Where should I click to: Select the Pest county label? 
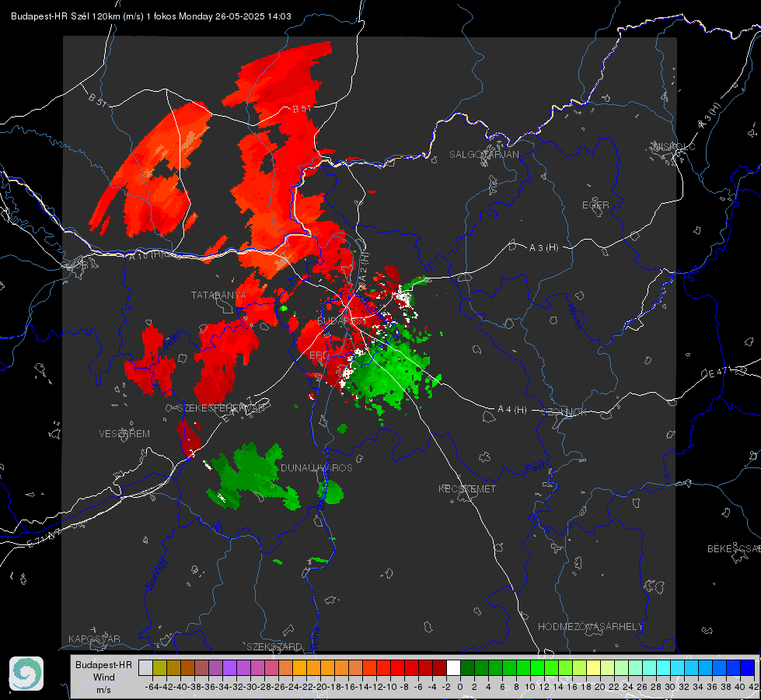[535, 468]
